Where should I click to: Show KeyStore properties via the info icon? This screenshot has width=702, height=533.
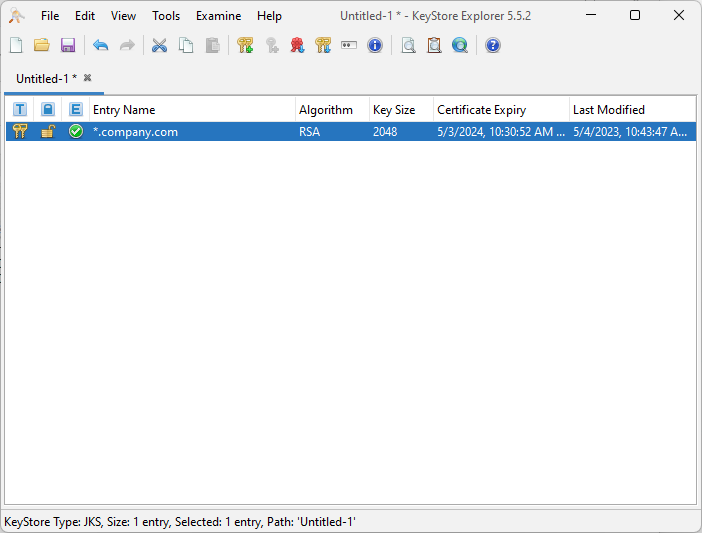pos(375,45)
